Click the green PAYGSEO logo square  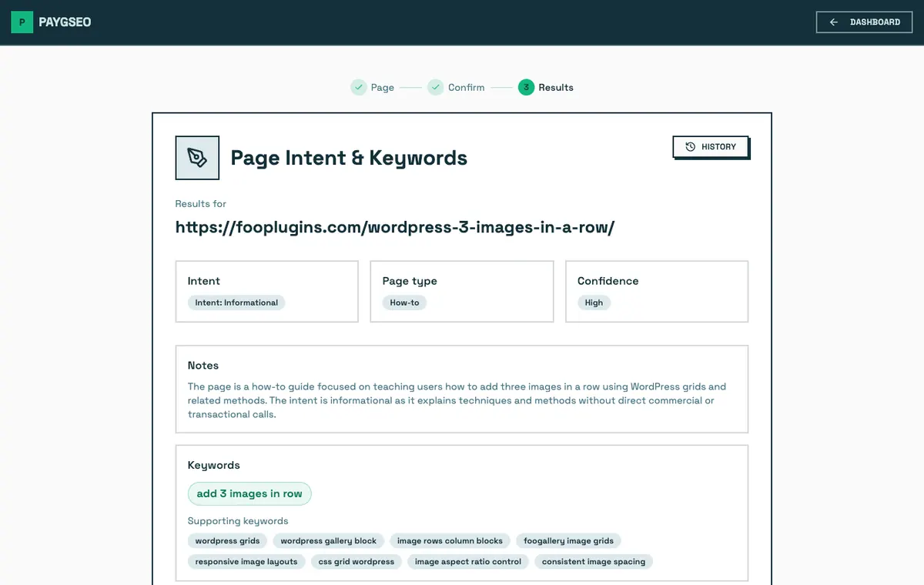[x=22, y=22]
